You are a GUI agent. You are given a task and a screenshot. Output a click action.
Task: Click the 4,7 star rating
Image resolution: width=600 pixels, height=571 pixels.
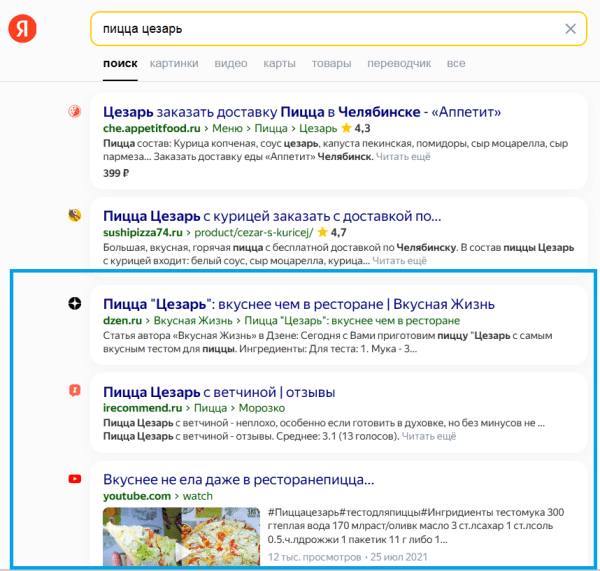coord(332,232)
